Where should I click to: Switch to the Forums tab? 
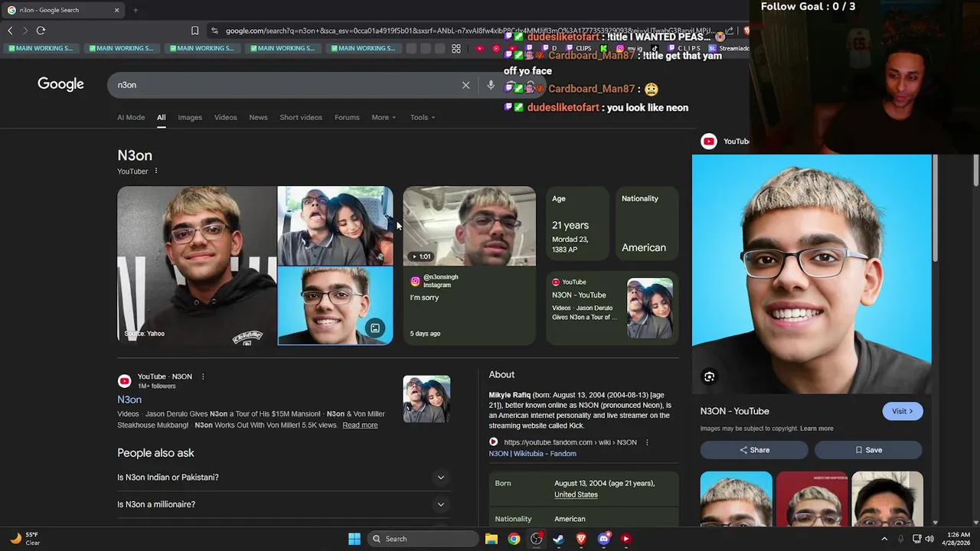pos(347,117)
